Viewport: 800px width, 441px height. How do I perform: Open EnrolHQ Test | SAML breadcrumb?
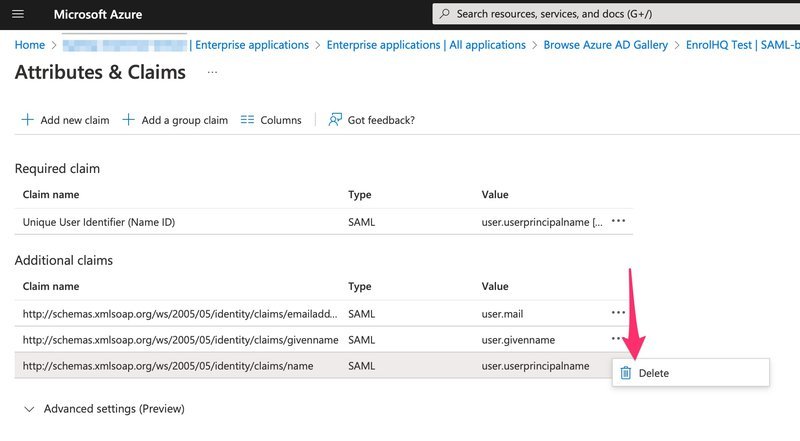pos(742,45)
